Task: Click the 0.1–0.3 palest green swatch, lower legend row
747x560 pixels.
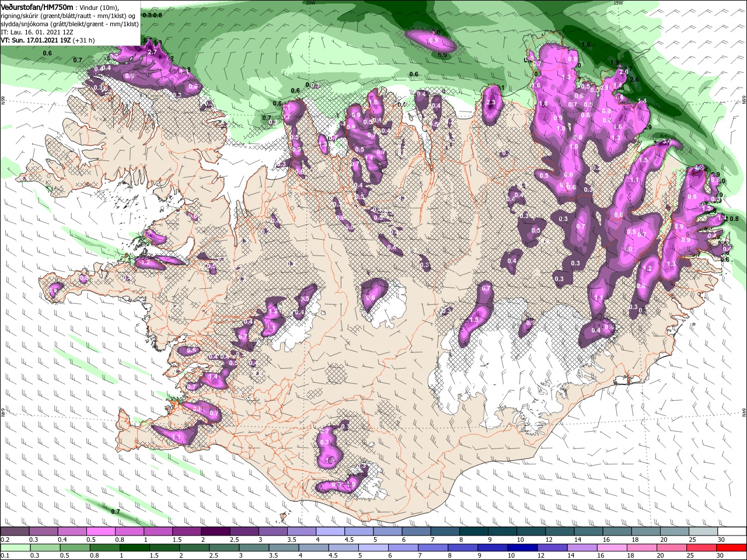Action: coord(15,548)
